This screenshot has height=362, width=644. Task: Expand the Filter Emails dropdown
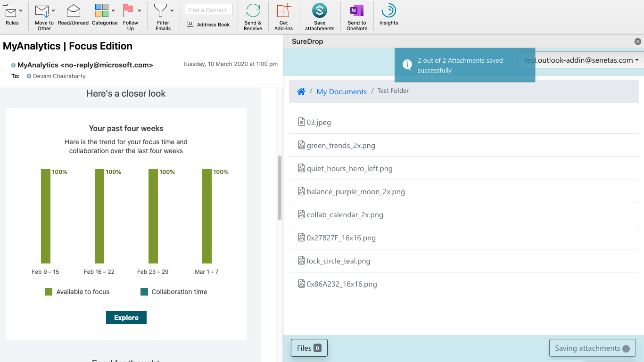click(x=172, y=10)
